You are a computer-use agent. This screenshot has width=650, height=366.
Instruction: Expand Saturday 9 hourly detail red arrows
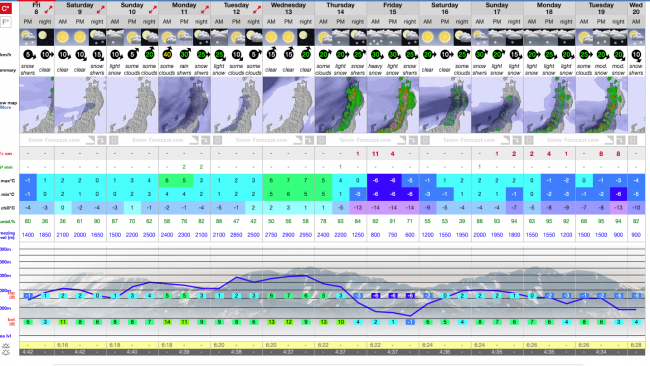tap(101, 8)
